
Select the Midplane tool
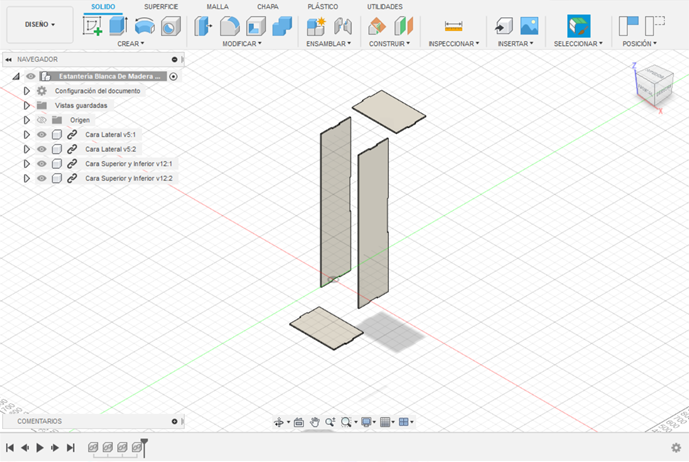tap(403, 26)
